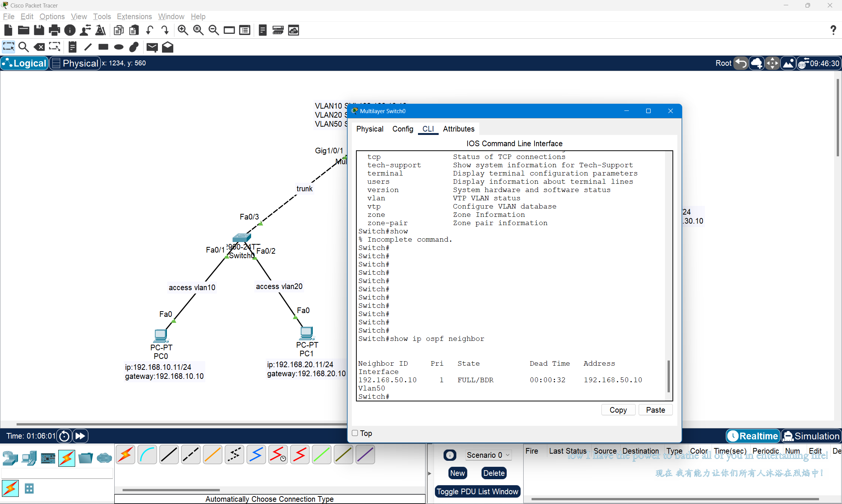
Task: Pick the Draw Line tool
Action: click(x=88, y=47)
